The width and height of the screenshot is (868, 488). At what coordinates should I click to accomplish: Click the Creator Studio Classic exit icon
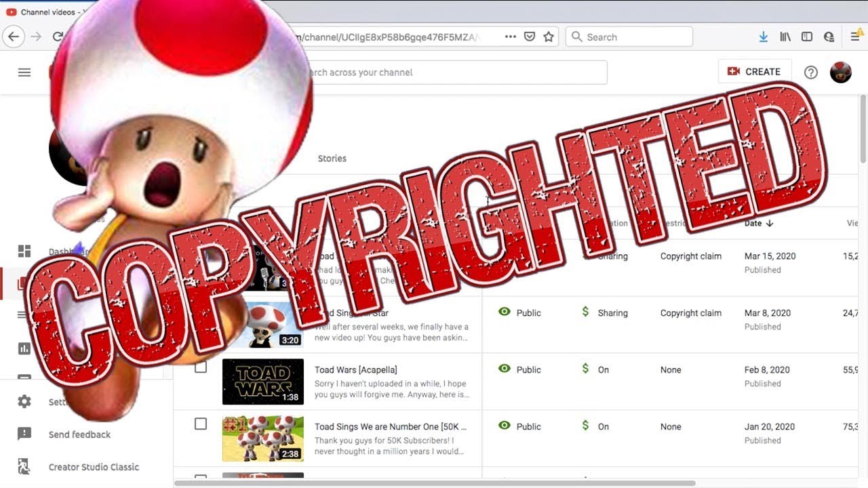[24, 467]
